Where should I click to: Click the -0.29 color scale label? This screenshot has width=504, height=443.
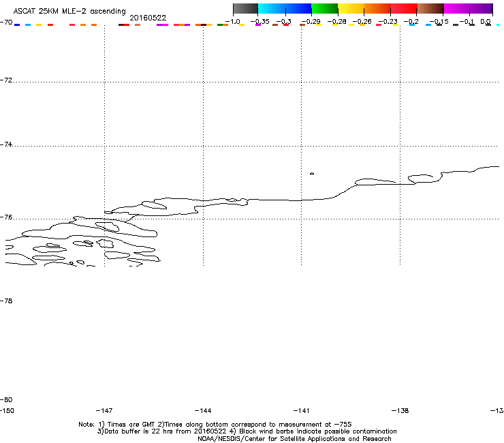click(311, 22)
